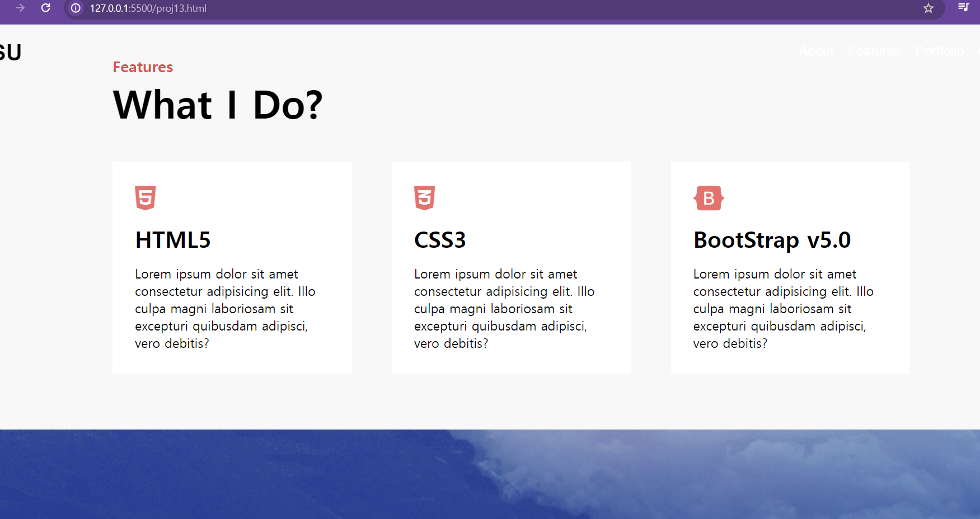
Task: Click the Bootstrap B icon
Action: 709,198
